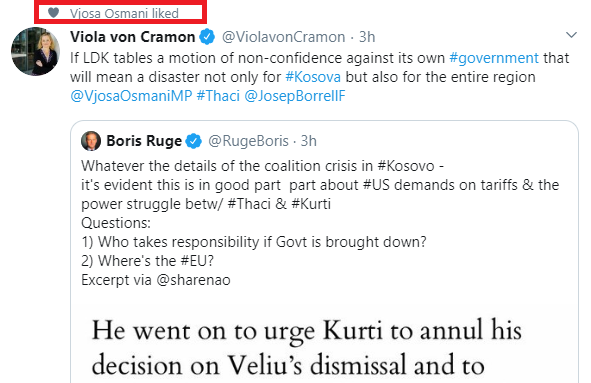Open the #government hashtag
Viewport: 591px width, 383px height.
point(494,58)
